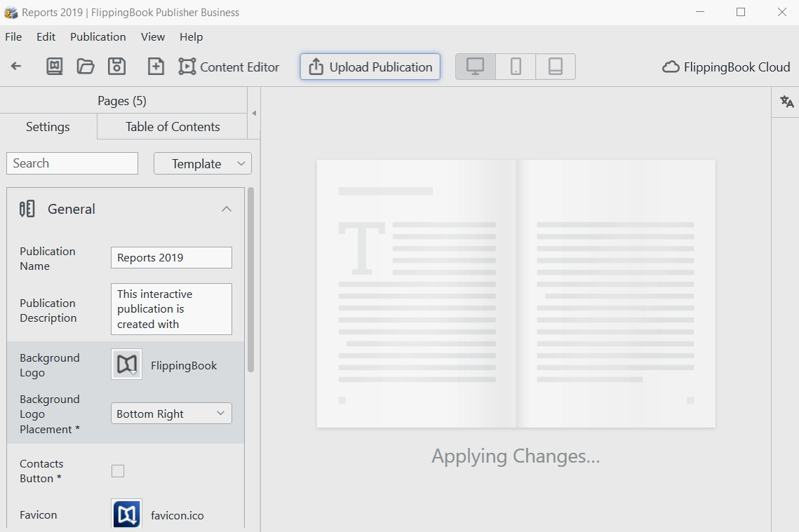Image resolution: width=799 pixels, height=532 pixels.
Task: Open the Template dropdown
Action: [x=203, y=163]
